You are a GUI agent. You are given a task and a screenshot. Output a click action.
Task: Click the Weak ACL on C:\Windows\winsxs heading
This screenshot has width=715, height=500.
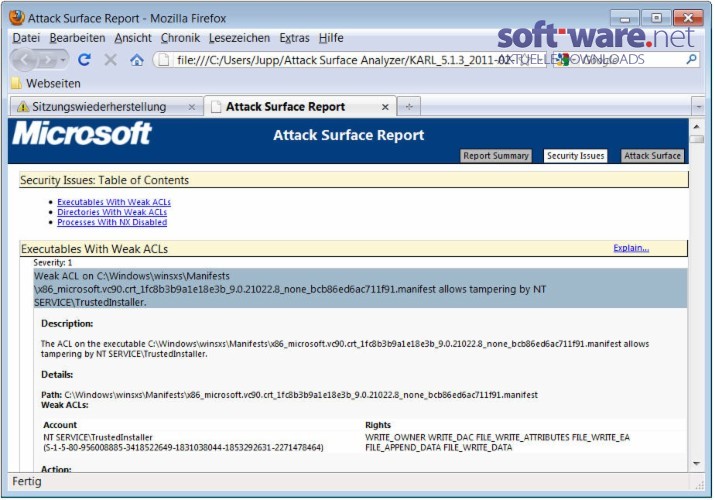(x=360, y=289)
